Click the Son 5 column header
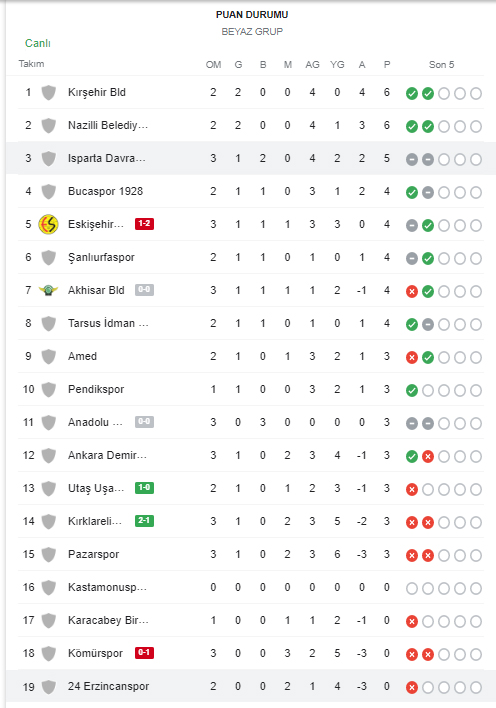 point(441,65)
